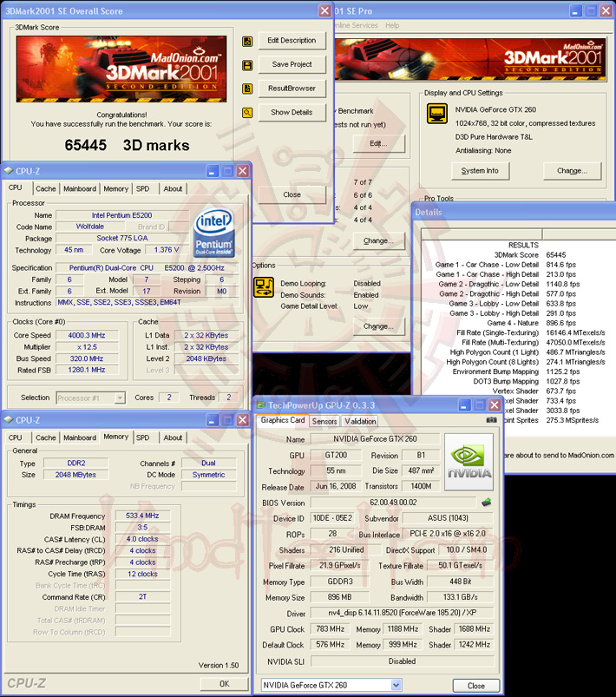This screenshot has height=697, width=616.
Task: Minimize the GPU-Z window
Action: (464, 405)
